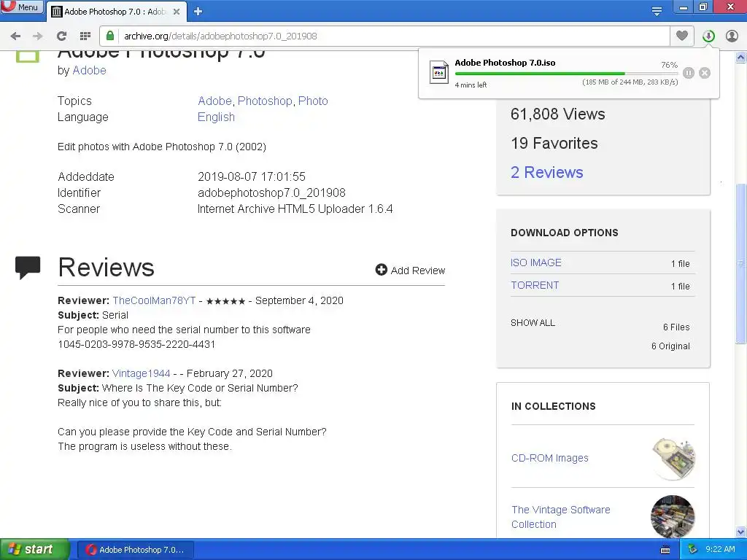Open the Windows start button
This screenshot has height=560, width=747.
pos(34,550)
